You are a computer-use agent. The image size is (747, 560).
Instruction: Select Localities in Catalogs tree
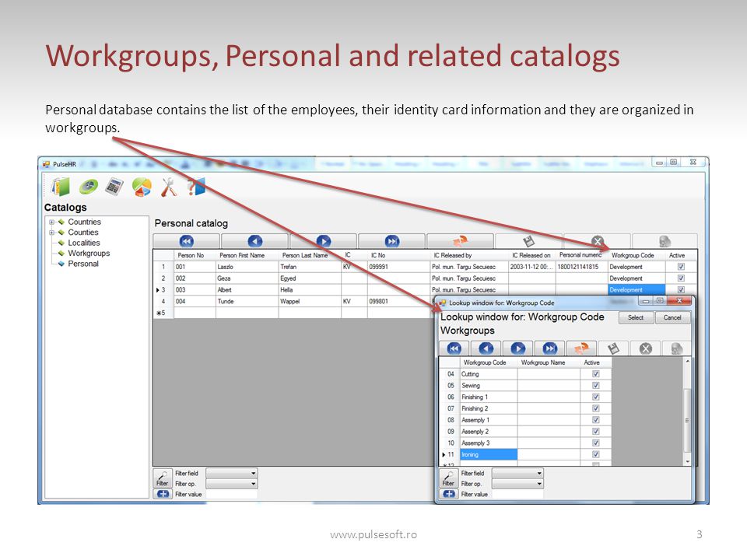click(84, 243)
